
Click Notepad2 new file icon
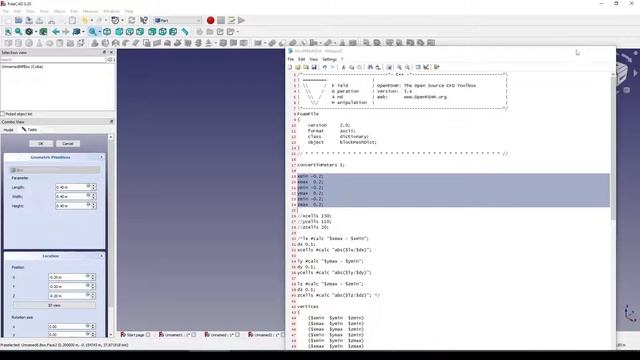point(290,67)
